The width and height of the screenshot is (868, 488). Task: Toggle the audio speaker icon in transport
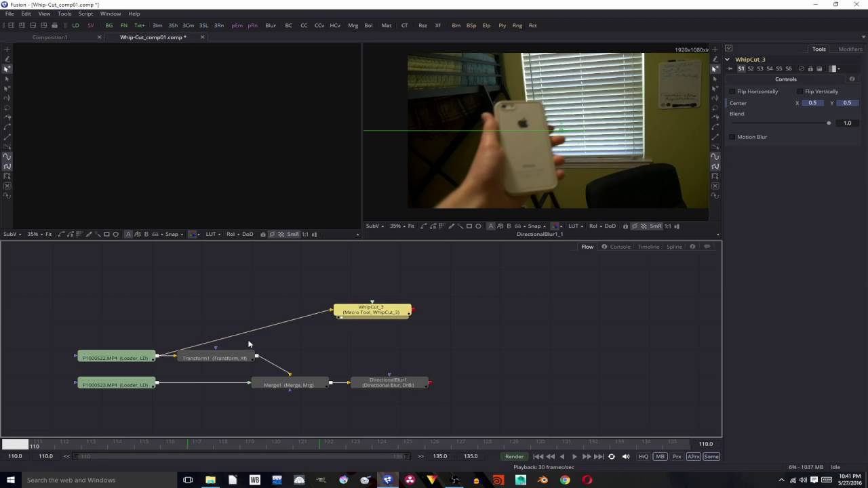(626, 457)
